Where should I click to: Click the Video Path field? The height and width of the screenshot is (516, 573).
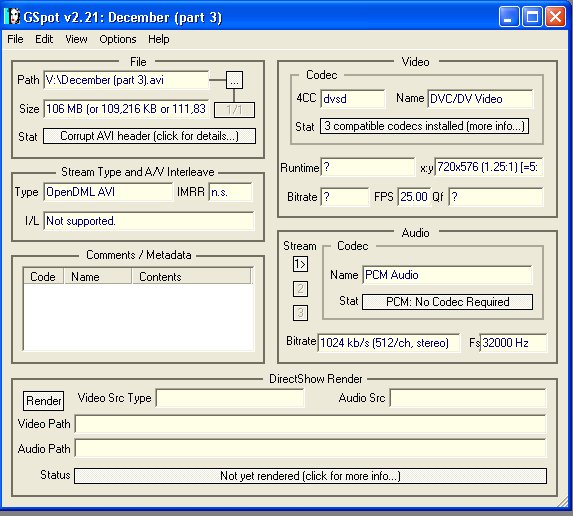[310, 424]
